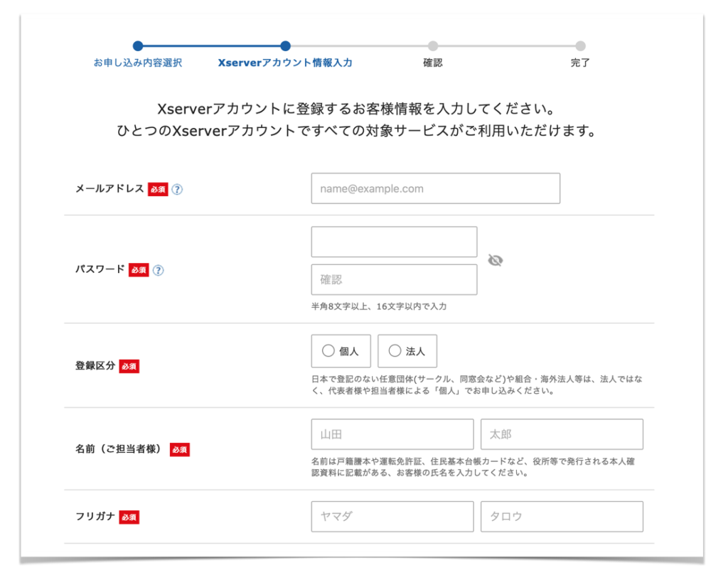Click the line ひとつのXserverアカウントですべての対象サービスがご利用いただけます。

[357, 131]
